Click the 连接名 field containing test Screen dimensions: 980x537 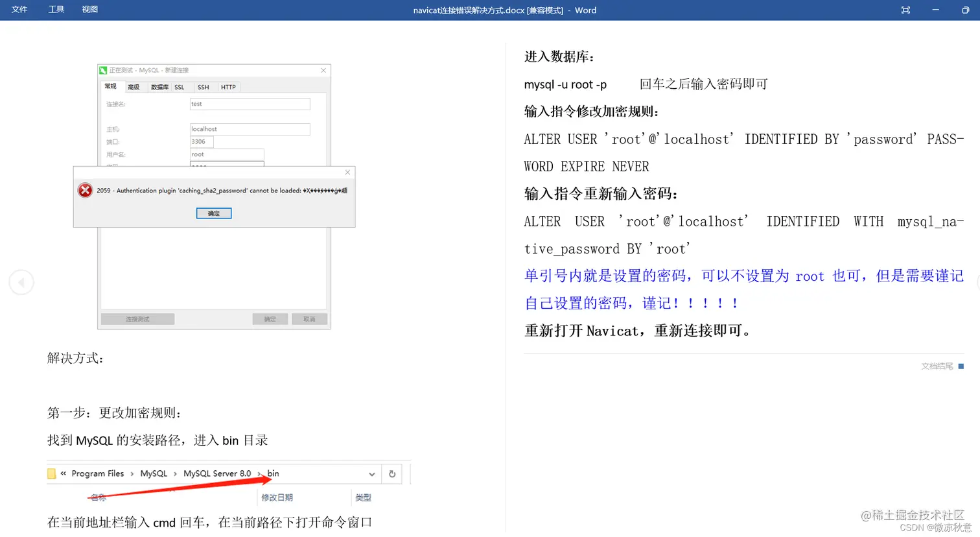250,104
